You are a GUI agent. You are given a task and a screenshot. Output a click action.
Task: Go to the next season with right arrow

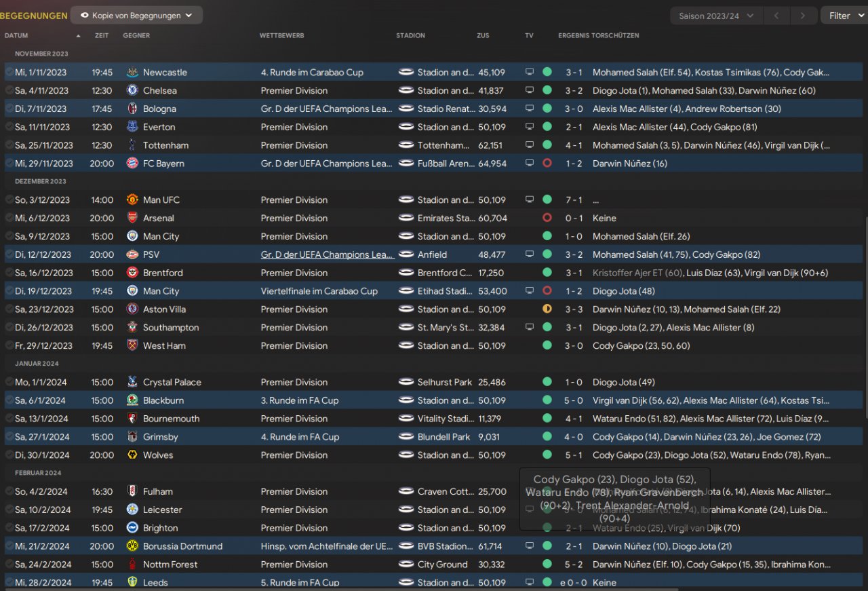[803, 16]
